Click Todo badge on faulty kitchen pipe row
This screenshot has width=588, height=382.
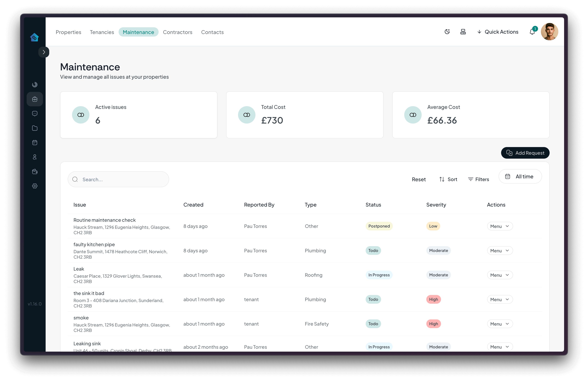[x=373, y=251]
